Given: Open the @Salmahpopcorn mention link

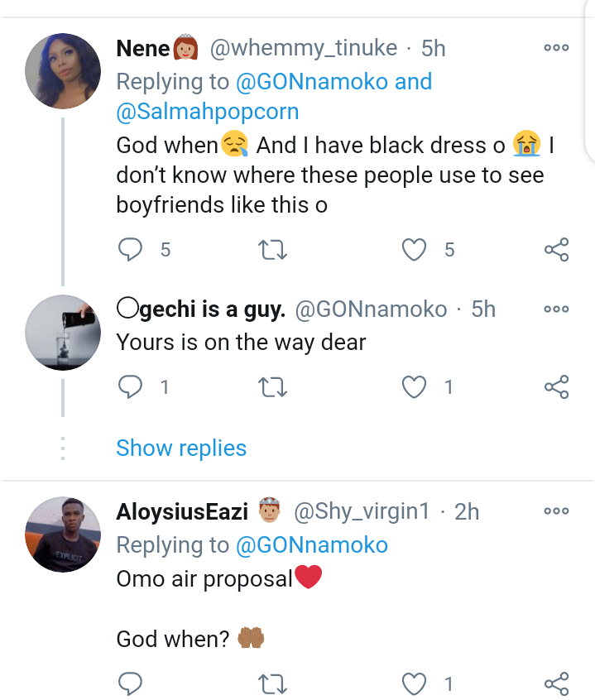Looking at the screenshot, I should click(208, 112).
